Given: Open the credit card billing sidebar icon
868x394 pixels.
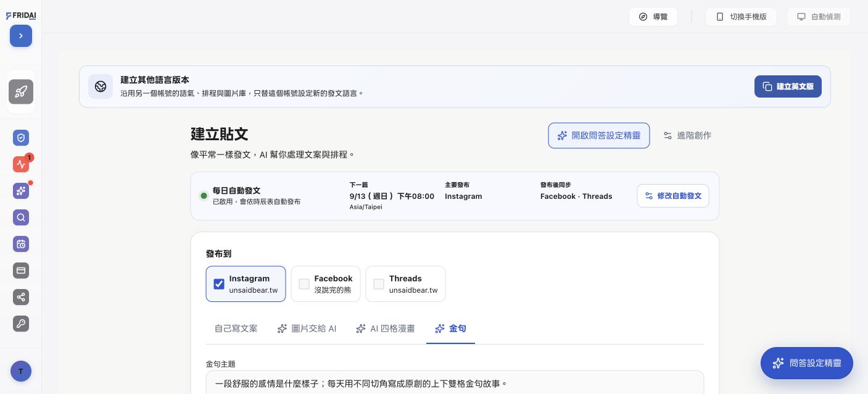Looking at the screenshot, I should 21,270.
